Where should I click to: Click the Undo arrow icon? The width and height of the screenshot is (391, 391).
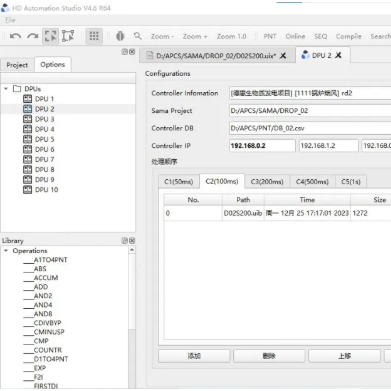coord(15,36)
